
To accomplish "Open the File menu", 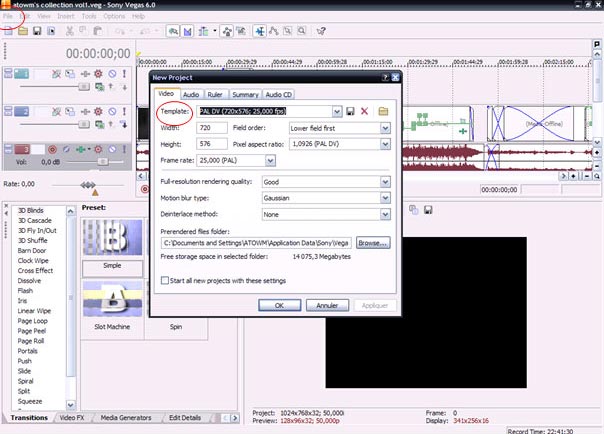I will 9,17.
